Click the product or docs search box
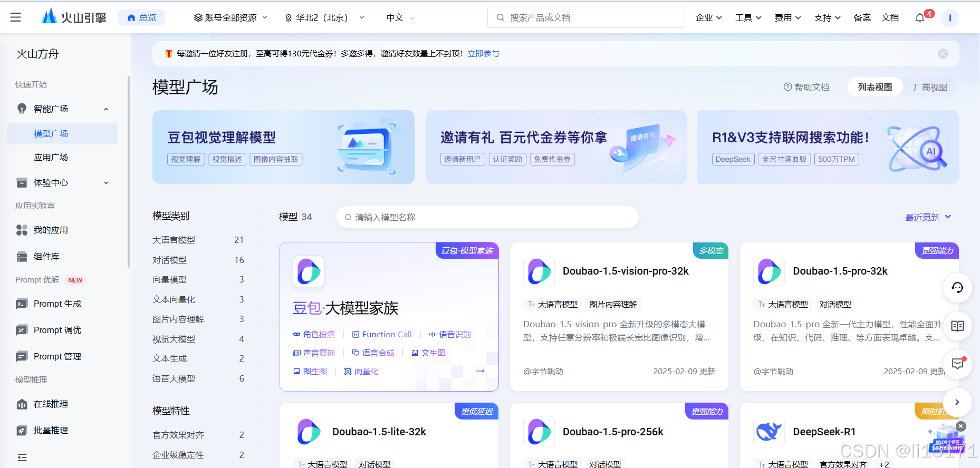This screenshot has width=980, height=468. (x=586, y=17)
